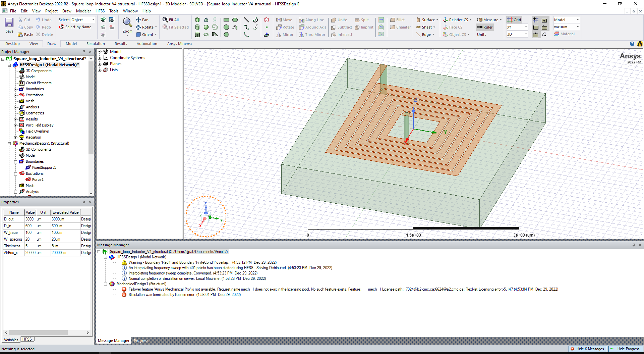This screenshot has height=354, width=644.
Task: Select the Draw cylinder tool
Action: 197,27
